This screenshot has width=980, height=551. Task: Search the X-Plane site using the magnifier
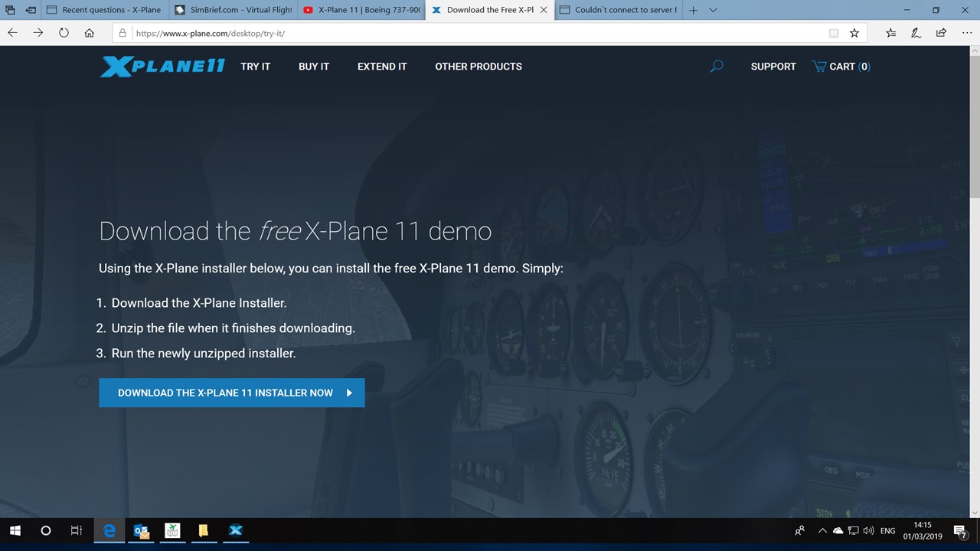pos(717,67)
